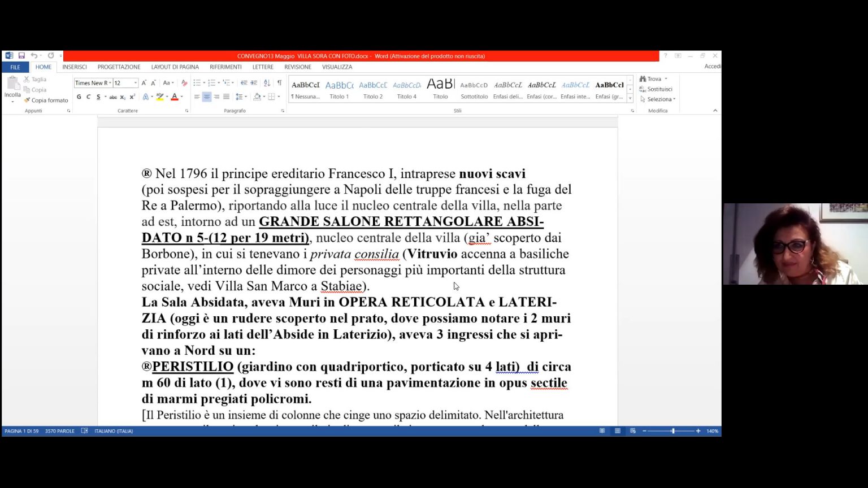Screen dimensions: 868x488
Task: Click 140% zoom level
Action: click(x=712, y=431)
